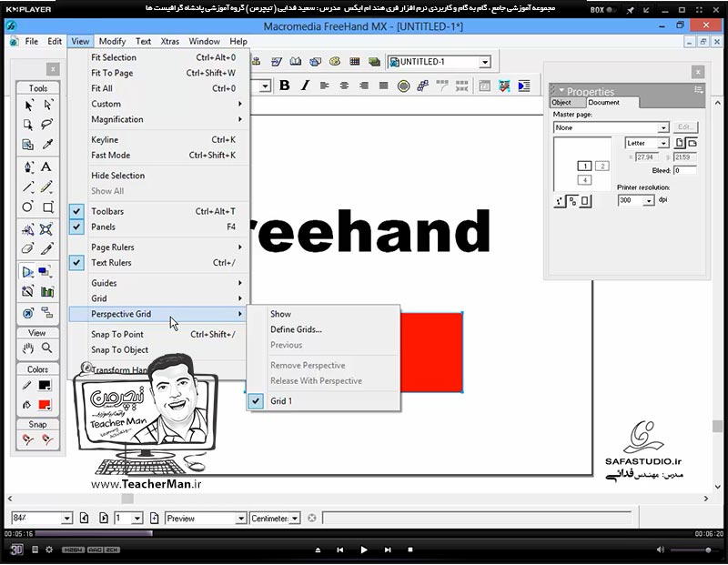Choose the Pencil tool
Screen dimensions: 728x565
[46, 187]
